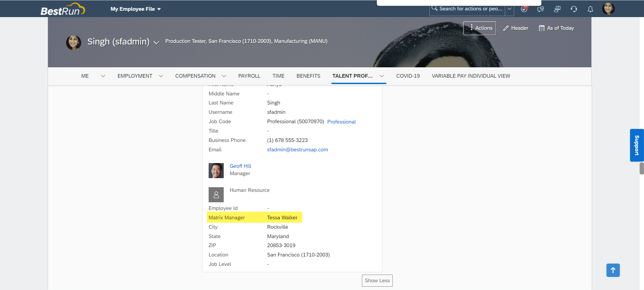Viewport: 644px width, 290px height.
Task: Click the 20853-3019 ZIP value
Action: 281,245
